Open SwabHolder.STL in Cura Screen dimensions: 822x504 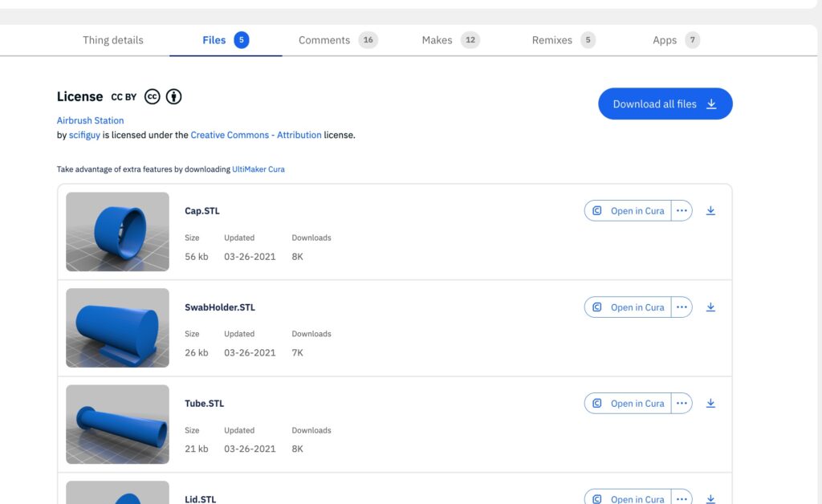point(628,307)
